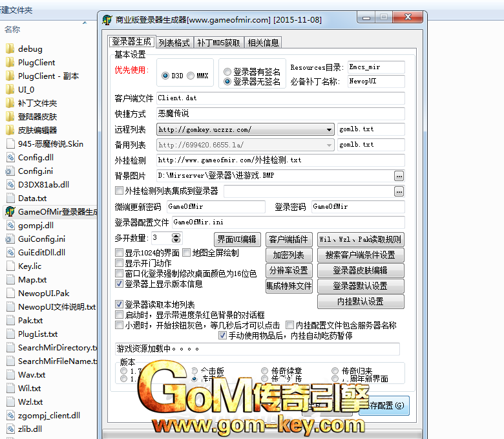Image resolution: width=504 pixels, height=439 pixels.
Task: Switch to 登录器生成 tab
Action: pos(132,42)
